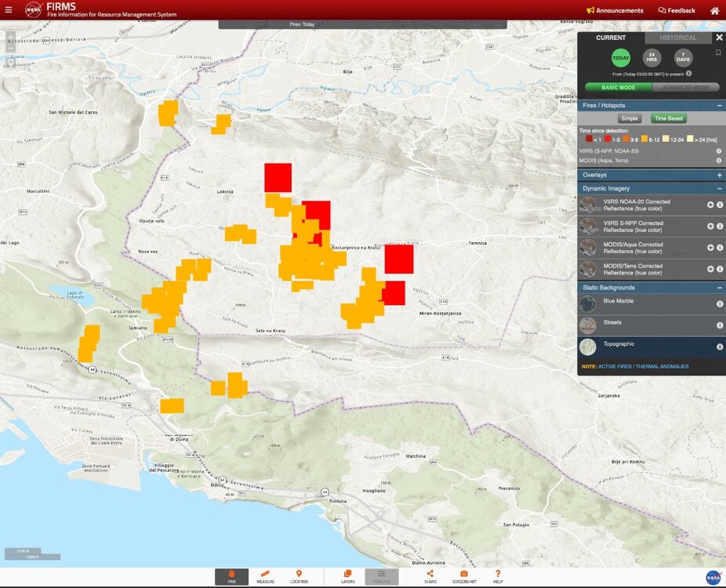This screenshot has height=588, width=726.
Task: Select the Measure tool in bottom toolbar
Action: [x=265, y=576]
